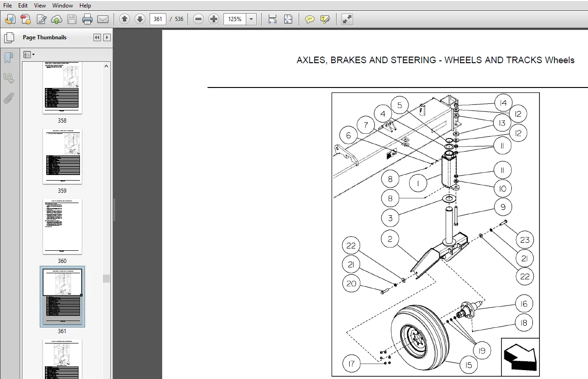Screen dimensions: 588x379
Task: Select page 359 thumbnail
Action: (x=62, y=156)
